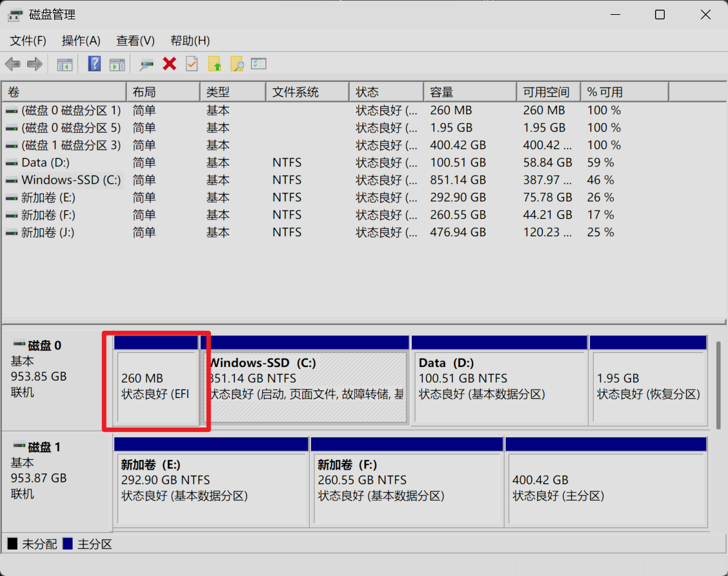The image size is (728, 576).
Task: Open the Help question-mark toolbar icon
Action: pos(94,64)
